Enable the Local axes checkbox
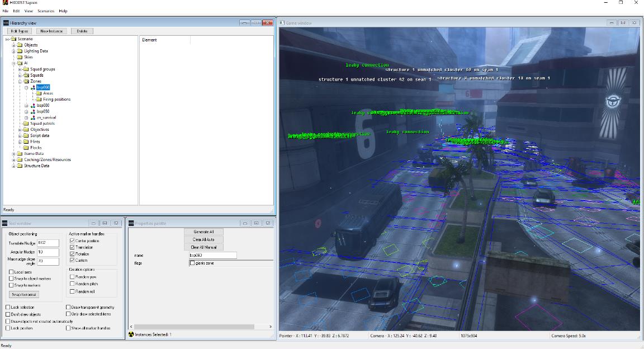This screenshot has width=644, height=349. pyautogui.click(x=11, y=272)
